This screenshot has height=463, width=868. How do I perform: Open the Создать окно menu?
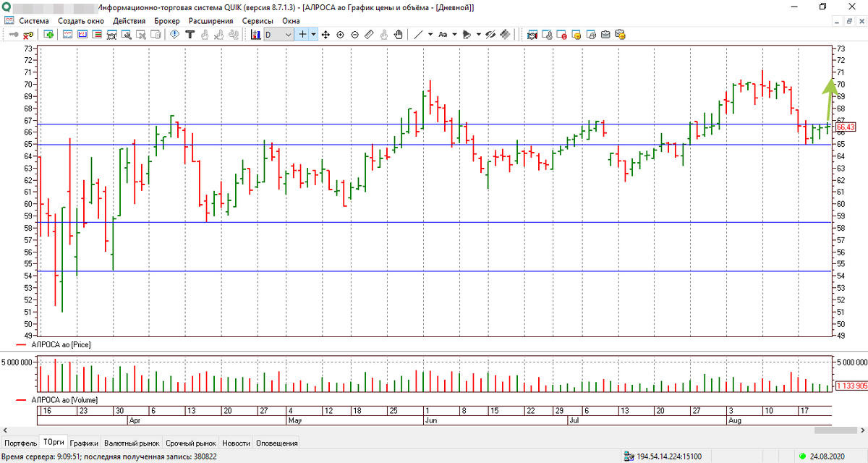click(81, 21)
